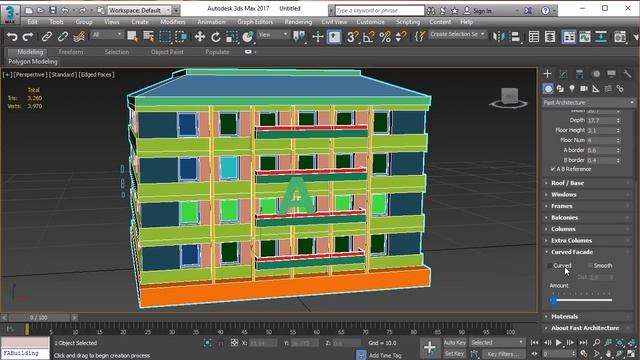Expand the Materials rollout

click(x=589, y=316)
